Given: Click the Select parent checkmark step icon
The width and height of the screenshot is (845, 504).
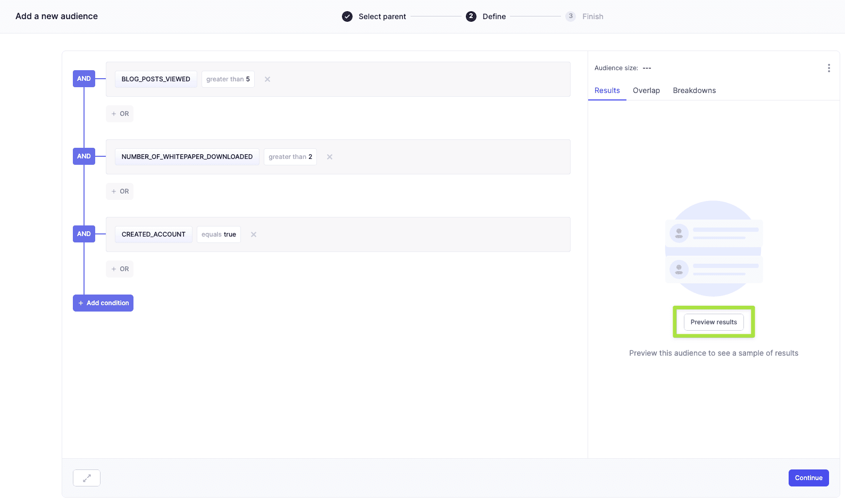Looking at the screenshot, I should coord(347,16).
